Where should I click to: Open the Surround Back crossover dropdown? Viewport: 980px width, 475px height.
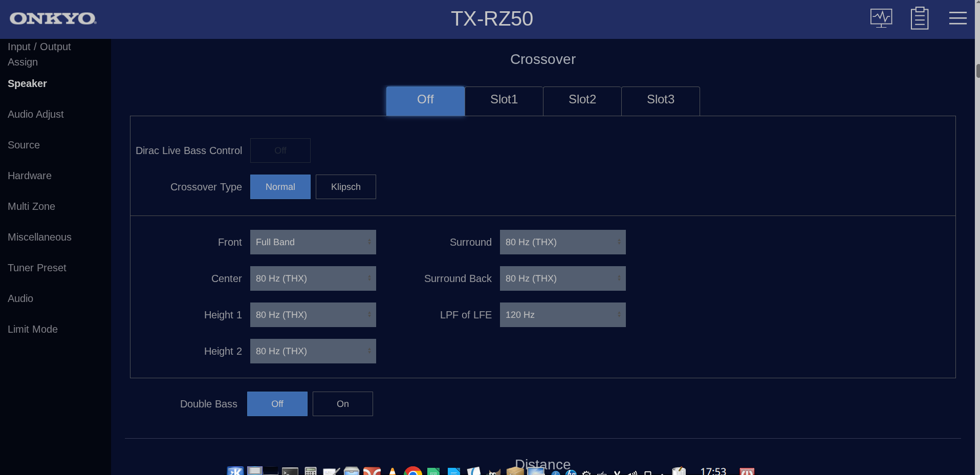tap(562, 278)
